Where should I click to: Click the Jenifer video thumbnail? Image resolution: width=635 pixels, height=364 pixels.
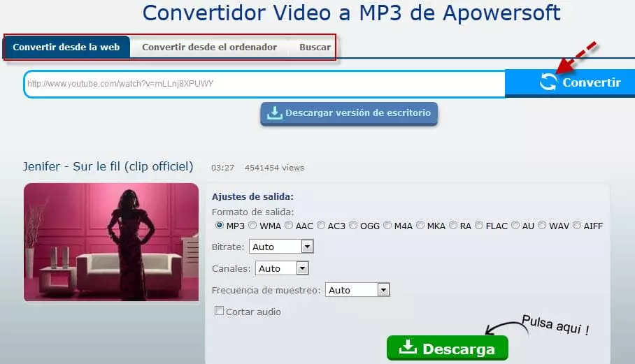111,242
